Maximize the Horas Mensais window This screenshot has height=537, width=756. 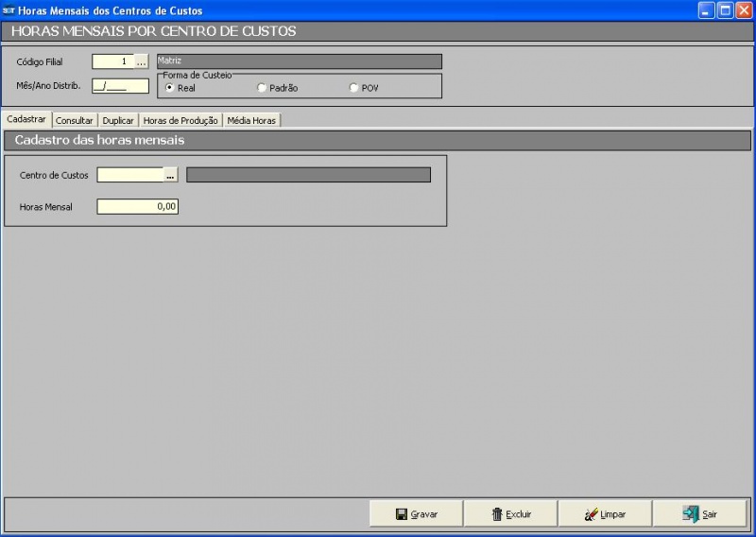click(725, 10)
